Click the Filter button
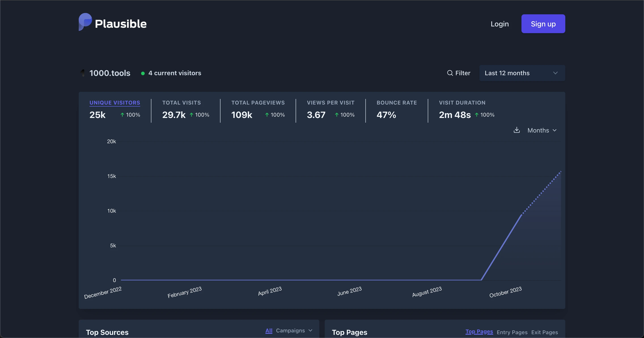Screen dimensions: 644x338 pyautogui.click(x=458, y=73)
